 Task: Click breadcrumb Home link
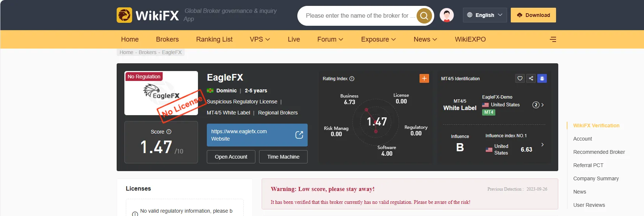pos(126,52)
